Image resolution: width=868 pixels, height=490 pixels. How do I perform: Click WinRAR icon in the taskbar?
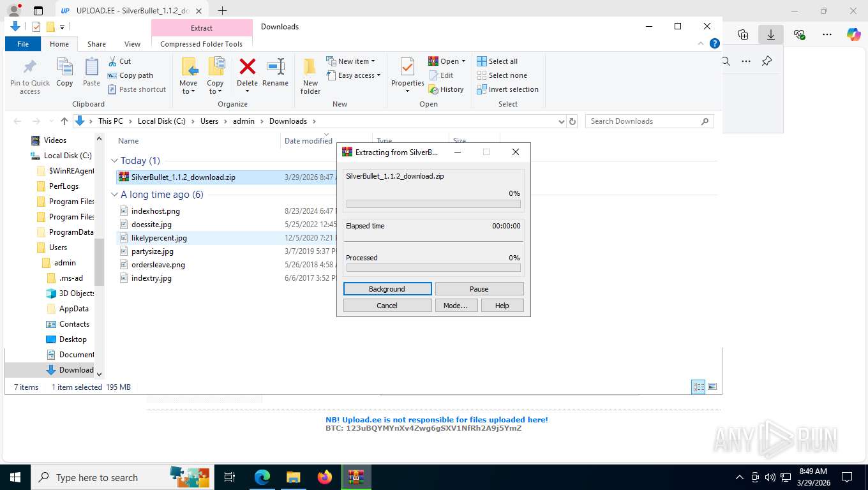point(355,477)
